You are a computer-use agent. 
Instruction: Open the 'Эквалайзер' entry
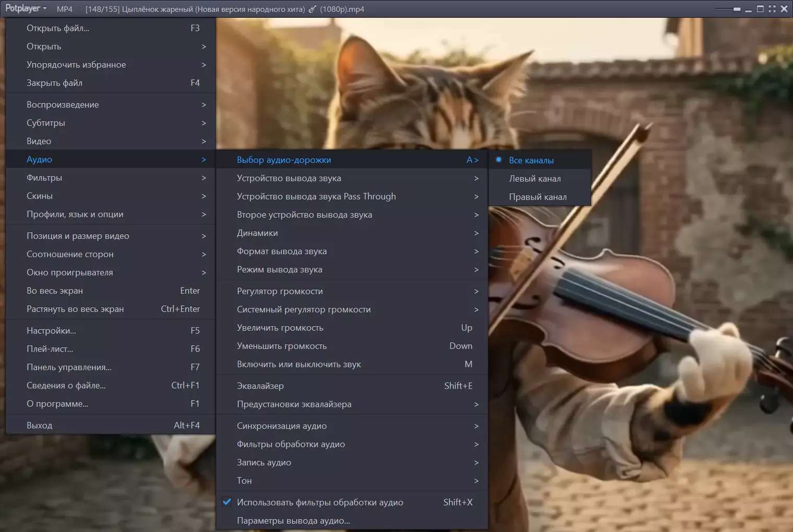(352, 386)
